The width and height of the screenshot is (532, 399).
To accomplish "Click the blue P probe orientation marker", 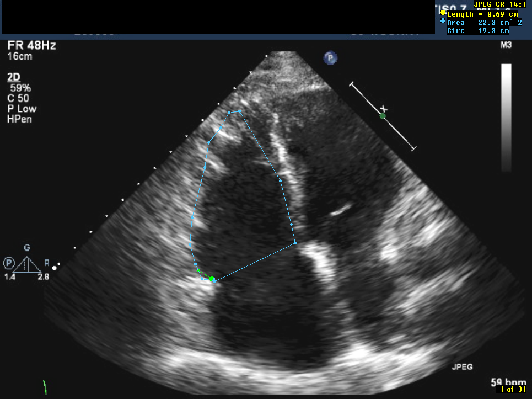I will pyautogui.click(x=330, y=57).
